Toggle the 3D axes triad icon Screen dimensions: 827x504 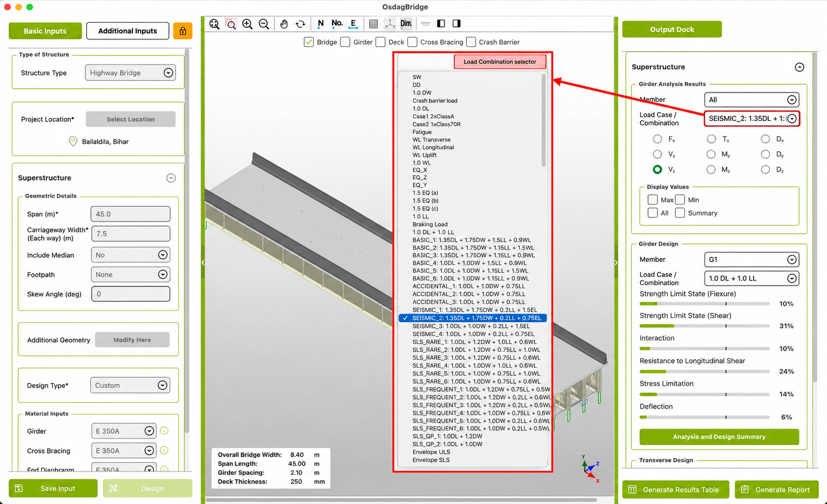[x=390, y=24]
